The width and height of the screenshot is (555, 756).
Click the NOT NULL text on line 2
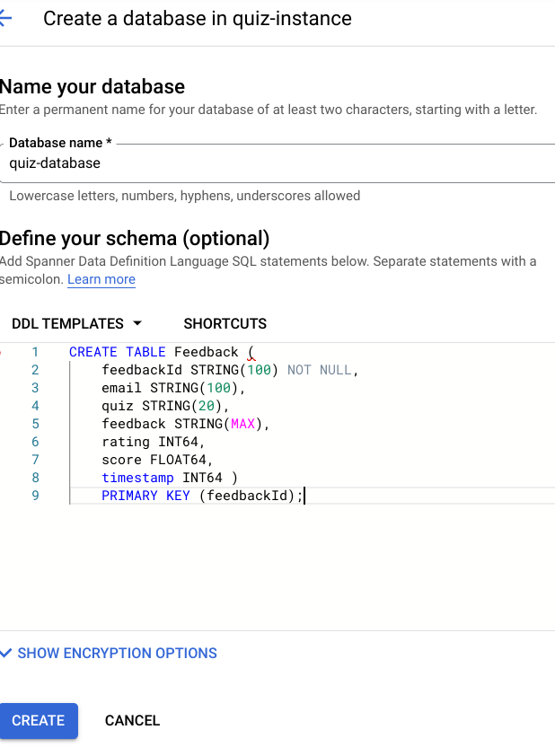point(319,370)
